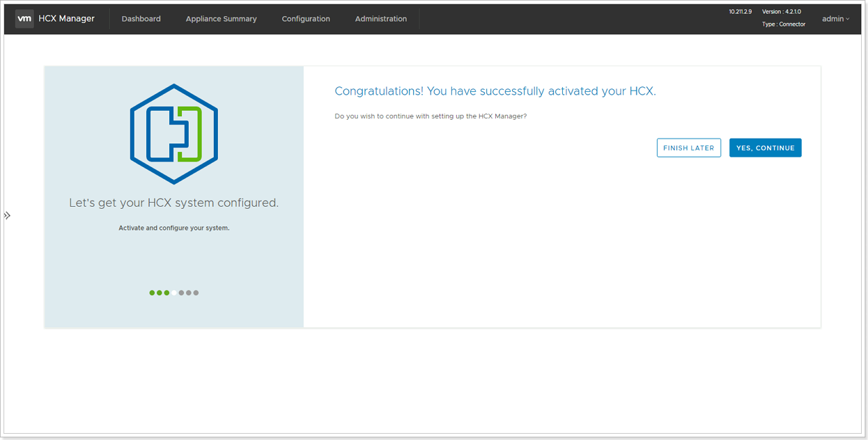Screen dimensions: 868x440
Task: Click the VMware vm logo icon
Action: point(24,19)
